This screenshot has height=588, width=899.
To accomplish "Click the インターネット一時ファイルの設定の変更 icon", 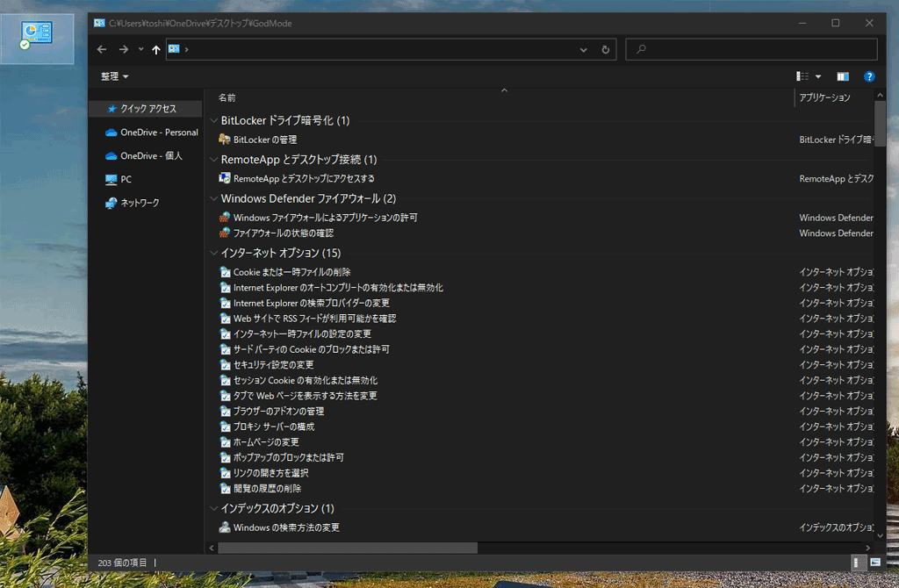I will point(226,334).
